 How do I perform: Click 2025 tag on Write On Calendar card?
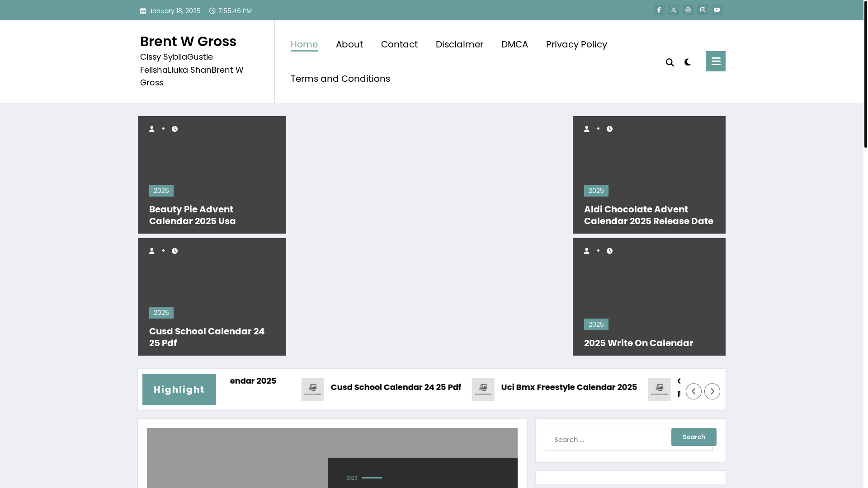click(x=596, y=324)
